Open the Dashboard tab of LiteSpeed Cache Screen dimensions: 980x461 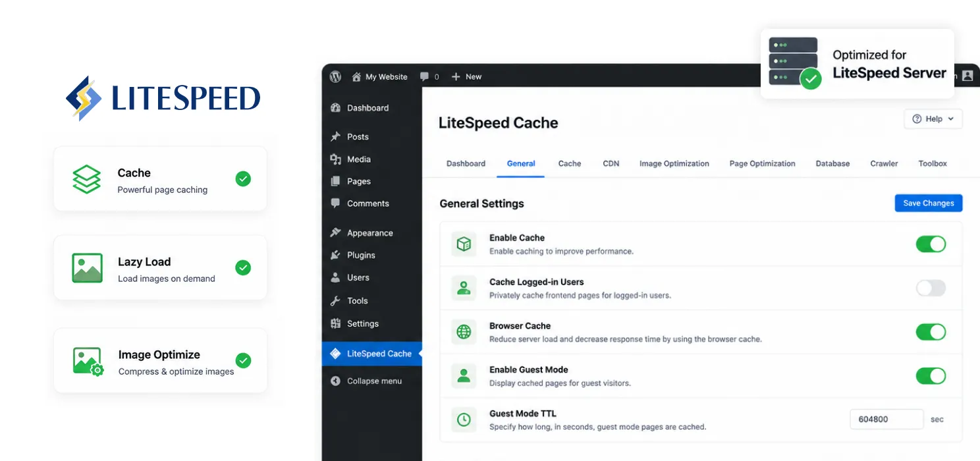point(466,163)
